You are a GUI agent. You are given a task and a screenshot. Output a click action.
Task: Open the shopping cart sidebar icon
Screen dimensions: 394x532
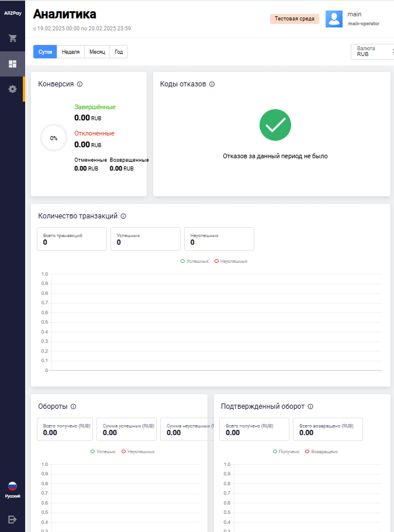pyautogui.click(x=12, y=39)
